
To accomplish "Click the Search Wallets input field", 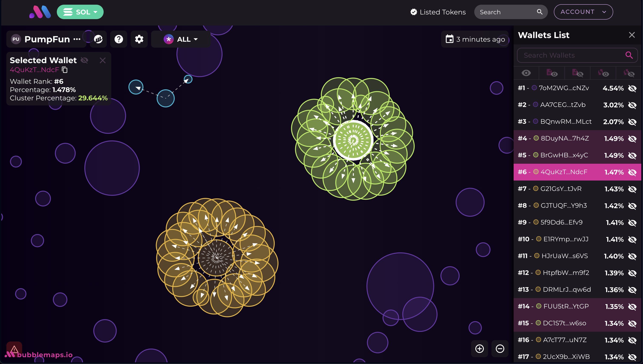I will click(570, 55).
